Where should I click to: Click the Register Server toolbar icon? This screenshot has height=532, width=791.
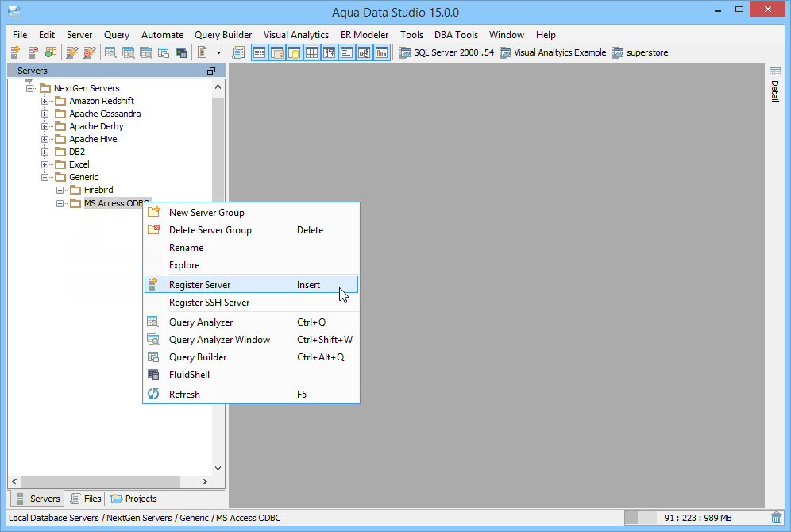(15, 52)
